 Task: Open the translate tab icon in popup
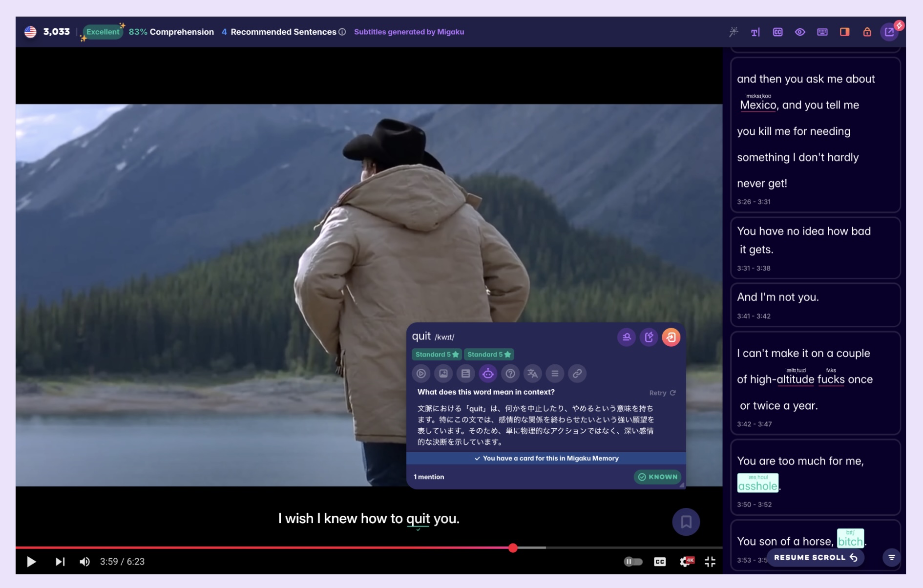[x=532, y=374]
